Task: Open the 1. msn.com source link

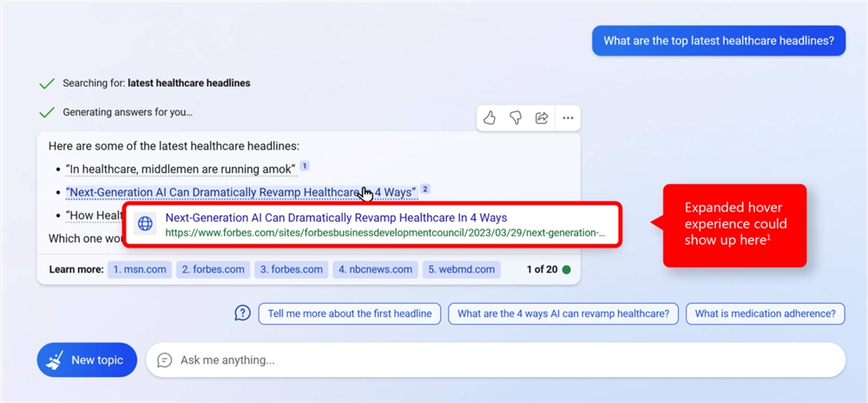Action: tap(140, 269)
